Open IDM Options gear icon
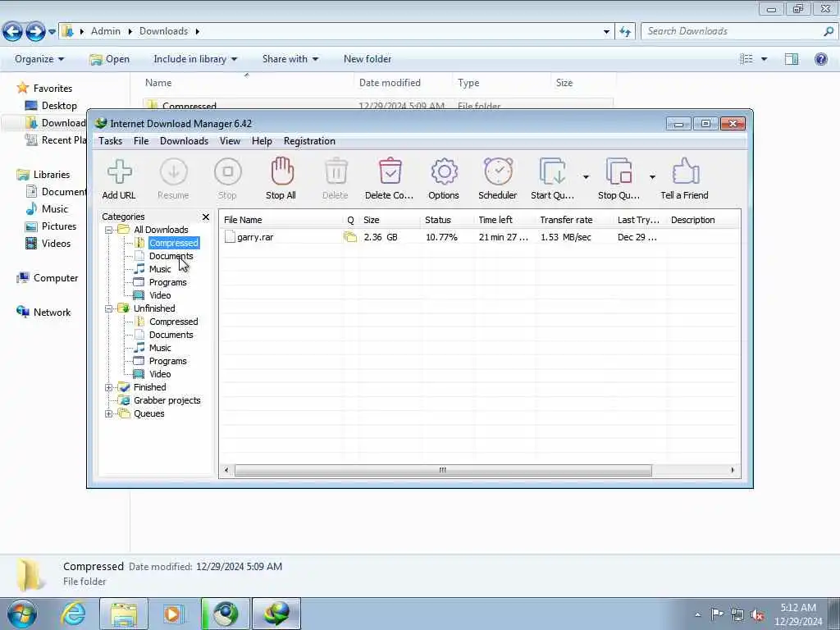The image size is (840, 630). (444, 179)
